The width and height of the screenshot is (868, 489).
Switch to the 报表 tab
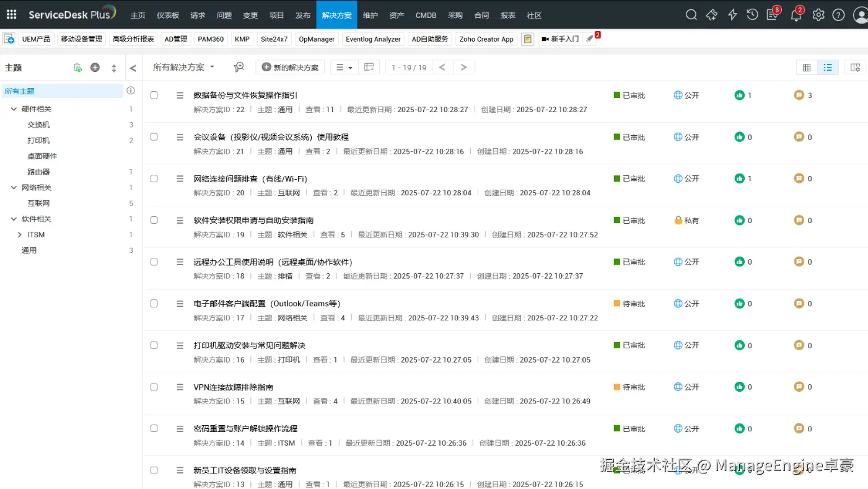[507, 15]
